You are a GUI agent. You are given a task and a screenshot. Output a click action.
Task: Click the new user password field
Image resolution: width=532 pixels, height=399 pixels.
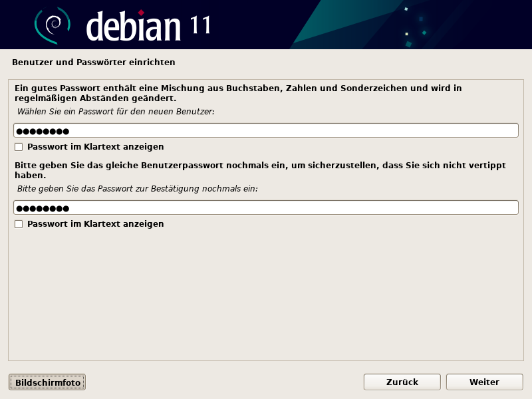tap(265, 130)
